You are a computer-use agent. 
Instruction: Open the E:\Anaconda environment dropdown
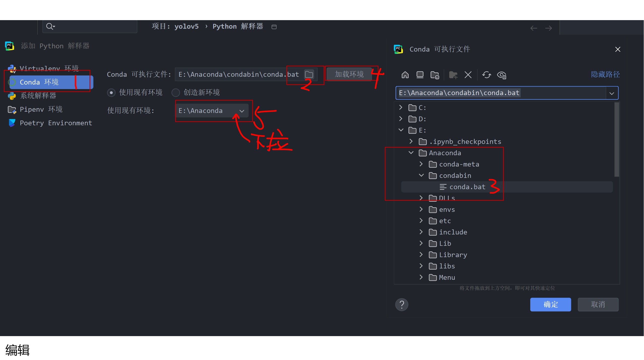tap(242, 111)
